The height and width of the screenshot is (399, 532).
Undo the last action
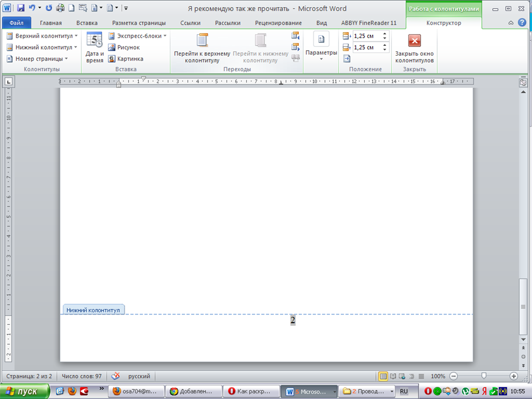pos(32,8)
